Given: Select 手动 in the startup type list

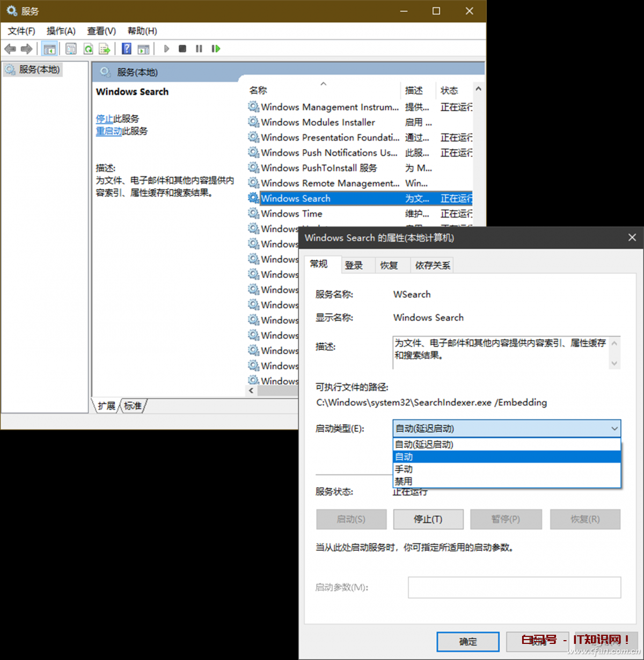Looking at the screenshot, I should 404,469.
